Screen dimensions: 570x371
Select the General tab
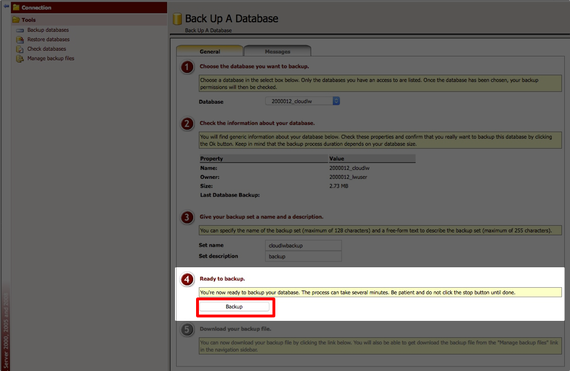[x=210, y=51]
